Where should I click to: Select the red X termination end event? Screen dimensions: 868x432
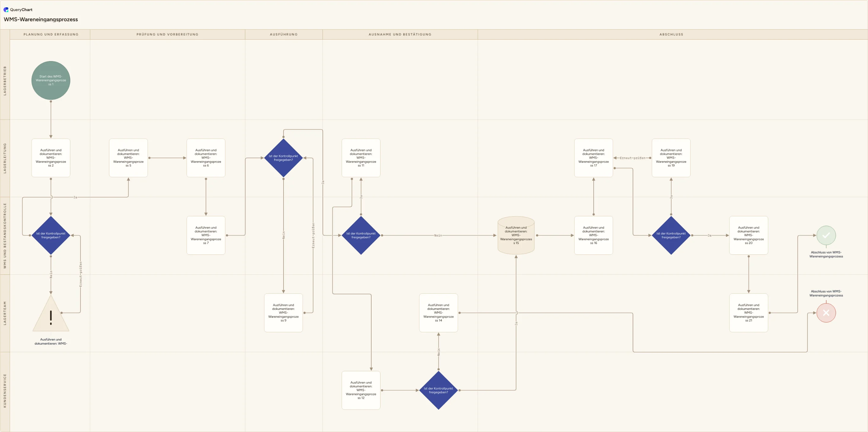(x=826, y=313)
